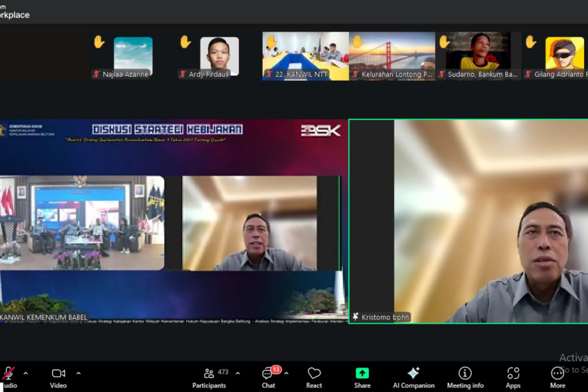
Task: Click muted mic icon beside Kelurahan Lontong
Action: coord(355,74)
